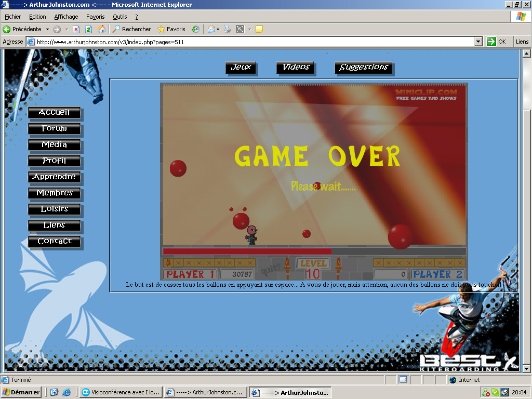The image size is (532, 399).
Task: Open the Précédente history dropdown arrow
Action: point(47,29)
